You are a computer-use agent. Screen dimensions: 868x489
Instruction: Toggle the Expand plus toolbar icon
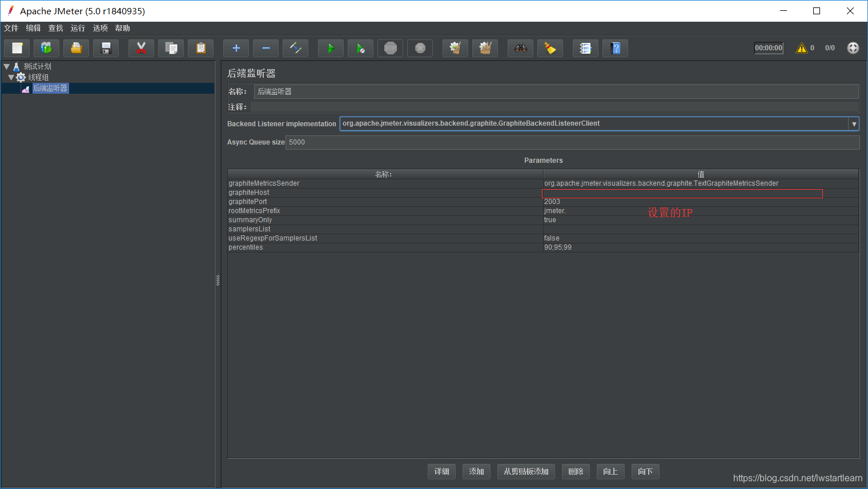(x=236, y=48)
